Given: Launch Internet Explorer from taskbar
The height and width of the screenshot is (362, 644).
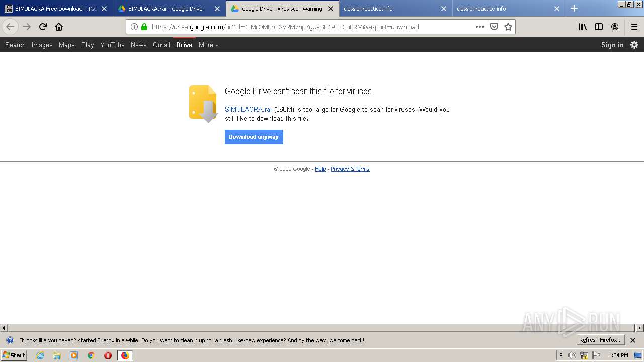Looking at the screenshot, I should [40, 355].
